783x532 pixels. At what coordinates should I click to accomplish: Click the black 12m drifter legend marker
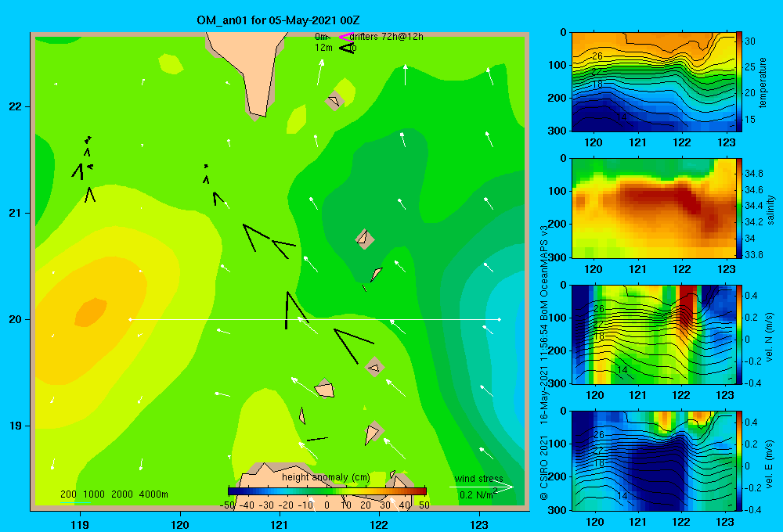click(347, 48)
